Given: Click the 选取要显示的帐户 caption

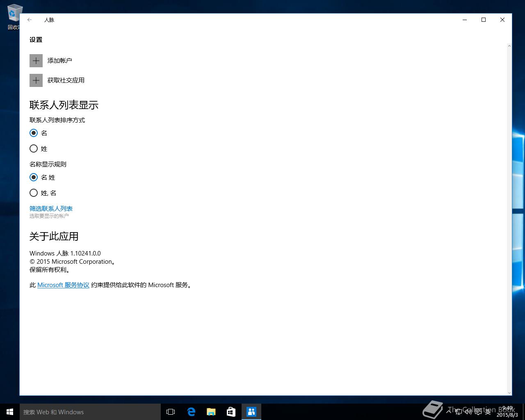Looking at the screenshot, I should [x=49, y=216].
